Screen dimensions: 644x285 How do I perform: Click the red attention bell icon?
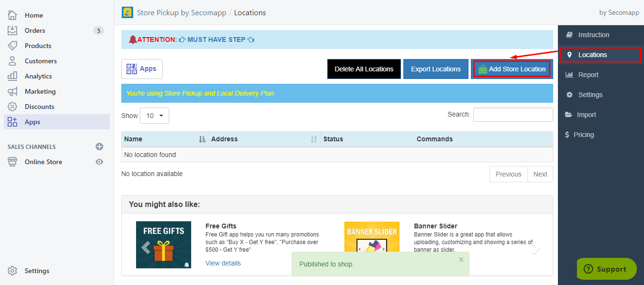tap(133, 39)
